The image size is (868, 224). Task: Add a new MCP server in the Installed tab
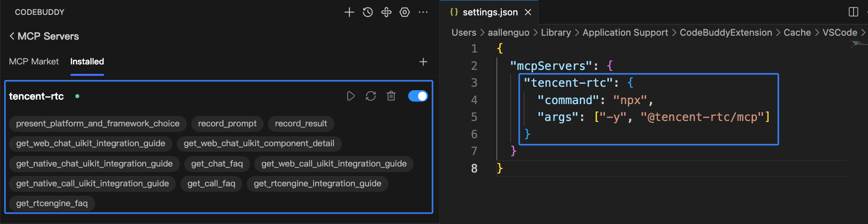423,62
